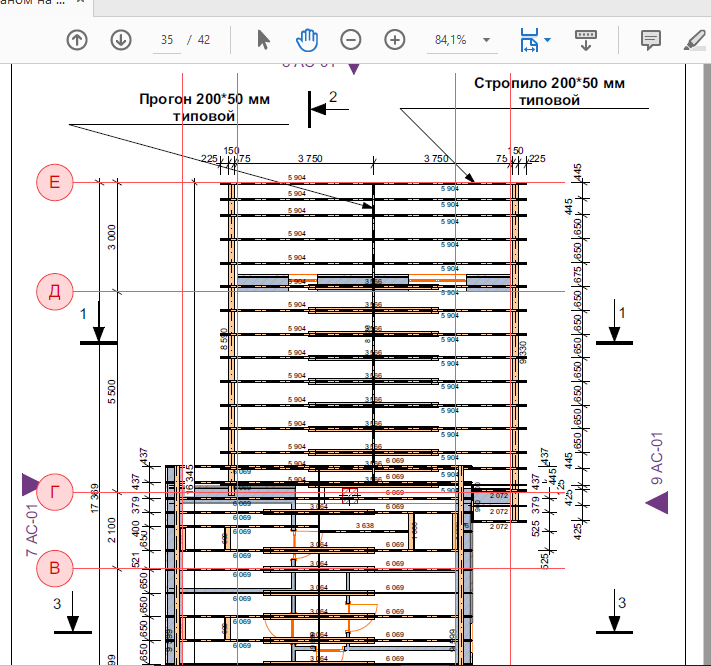
Task: Zoom out with the minus button
Action: 351,40
